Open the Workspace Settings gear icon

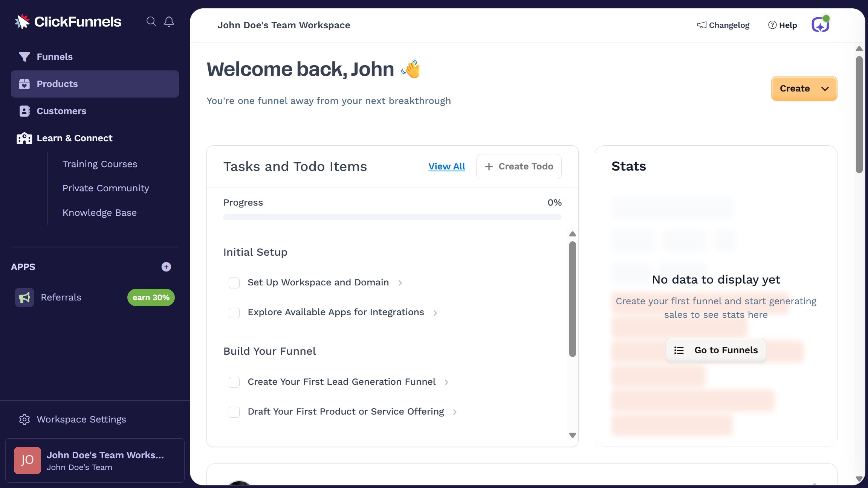(24, 419)
